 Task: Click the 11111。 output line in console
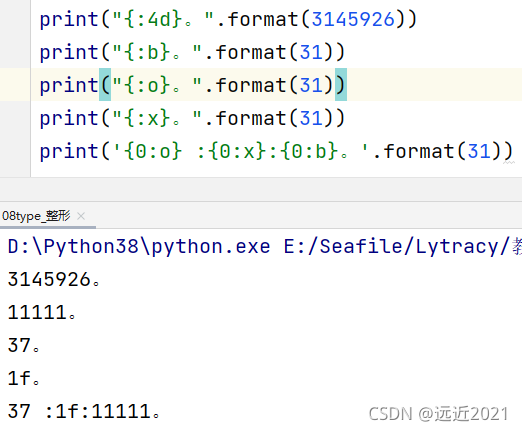42,313
